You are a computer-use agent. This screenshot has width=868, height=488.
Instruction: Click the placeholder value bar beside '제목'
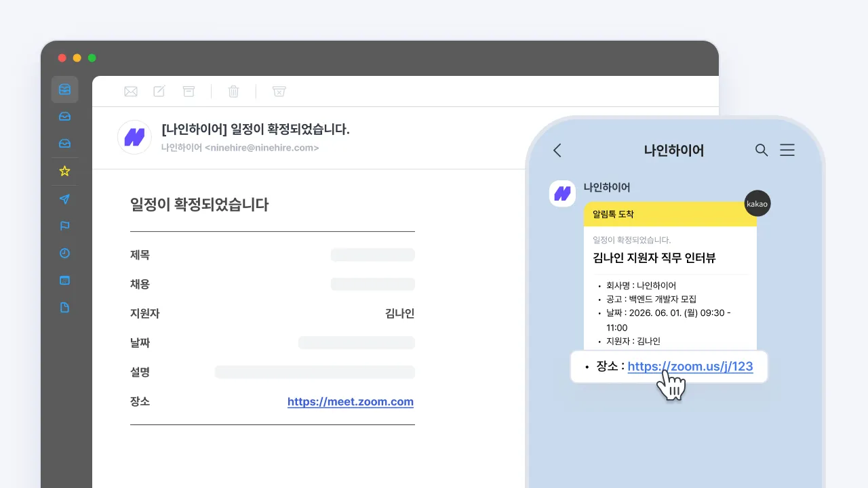click(373, 255)
